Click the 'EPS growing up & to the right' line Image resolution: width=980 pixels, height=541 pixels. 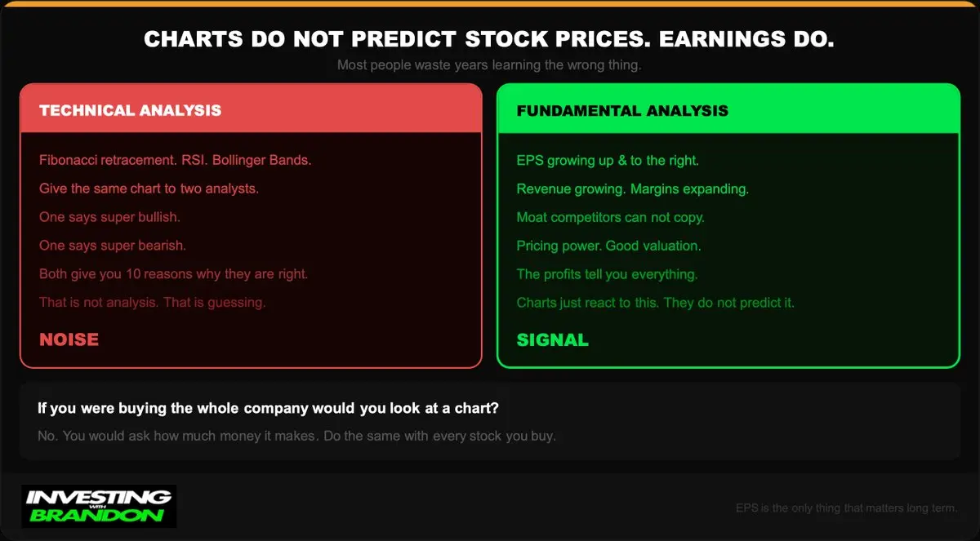pos(608,161)
